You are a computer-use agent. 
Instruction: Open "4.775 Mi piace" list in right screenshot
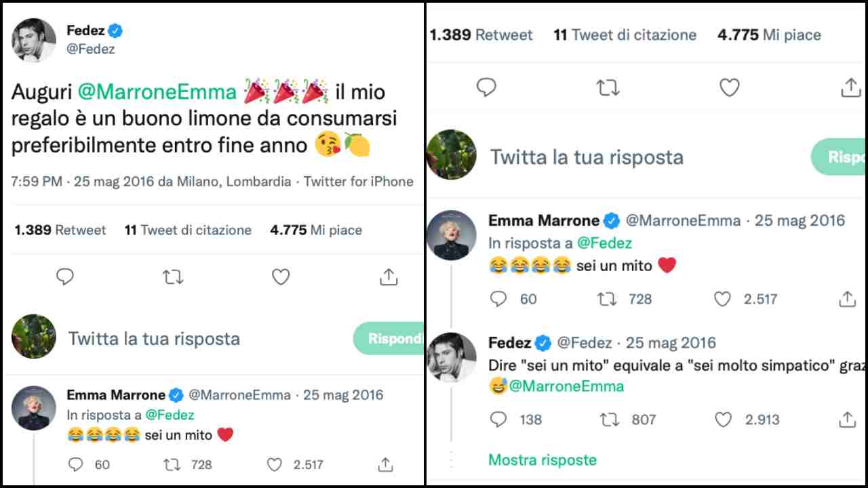click(x=769, y=35)
